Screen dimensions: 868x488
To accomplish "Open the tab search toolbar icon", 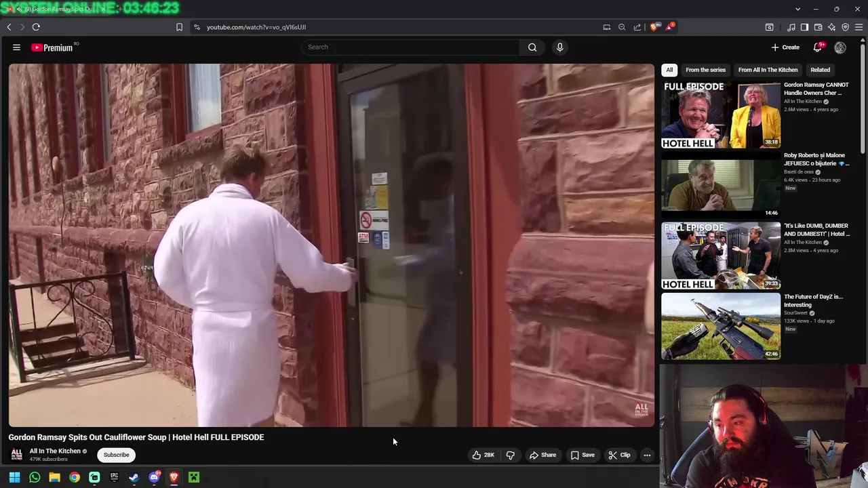I will [x=770, y=27].
